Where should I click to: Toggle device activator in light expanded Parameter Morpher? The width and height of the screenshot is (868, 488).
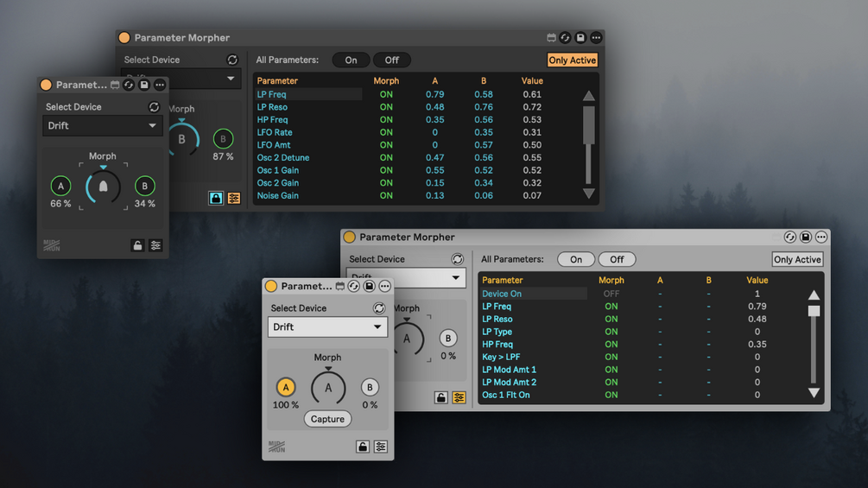pos(349,237)
